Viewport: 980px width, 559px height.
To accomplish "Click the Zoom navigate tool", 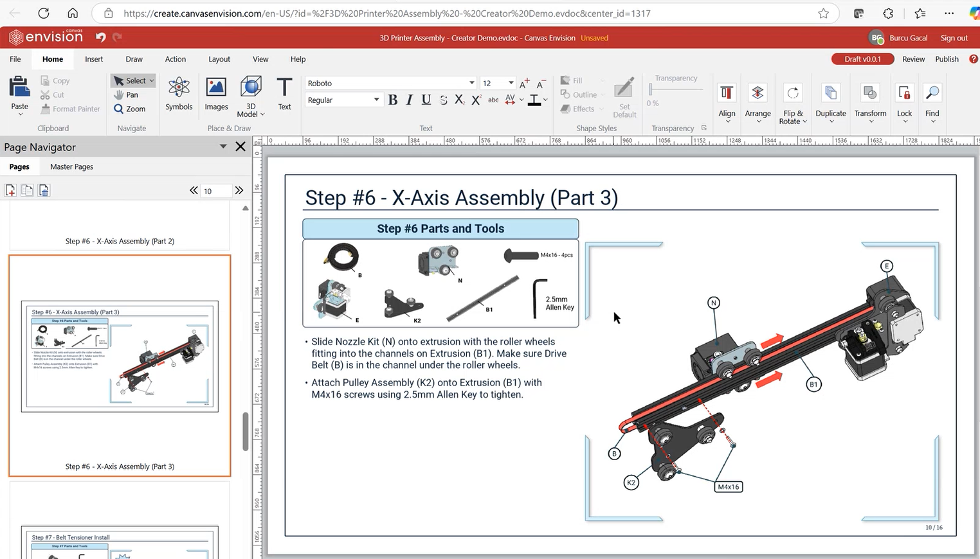I will (x=130, y=109).
